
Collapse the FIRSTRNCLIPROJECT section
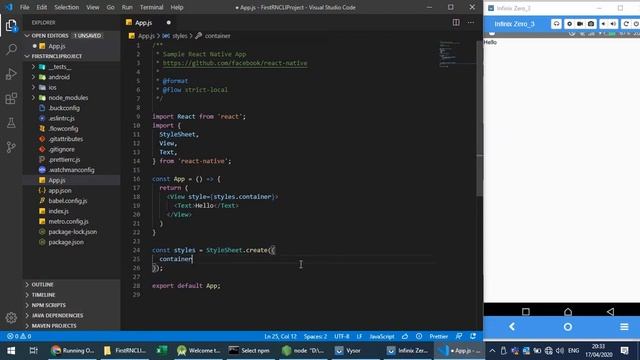[x=71, y=56]
